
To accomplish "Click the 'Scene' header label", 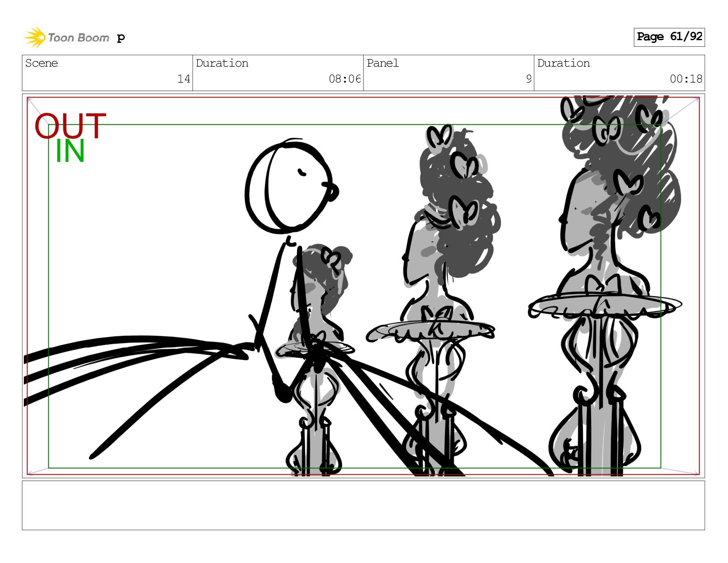I will 41,63.
